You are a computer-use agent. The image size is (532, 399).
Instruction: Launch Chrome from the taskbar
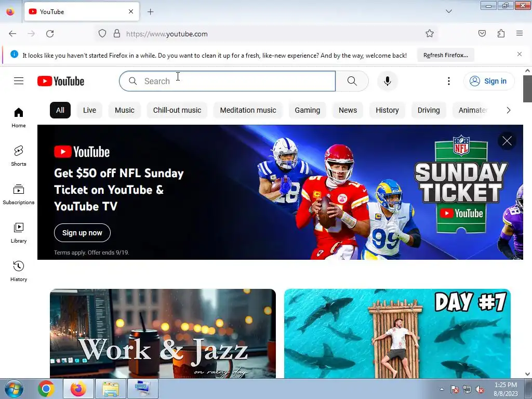tap(46, 389)
